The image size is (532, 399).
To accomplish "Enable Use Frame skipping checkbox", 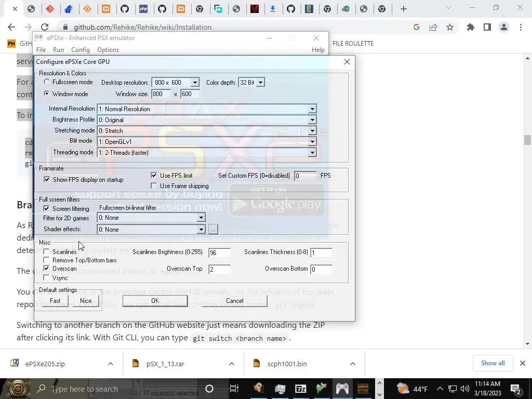I will pyautogui.click(x=154, y=185).
